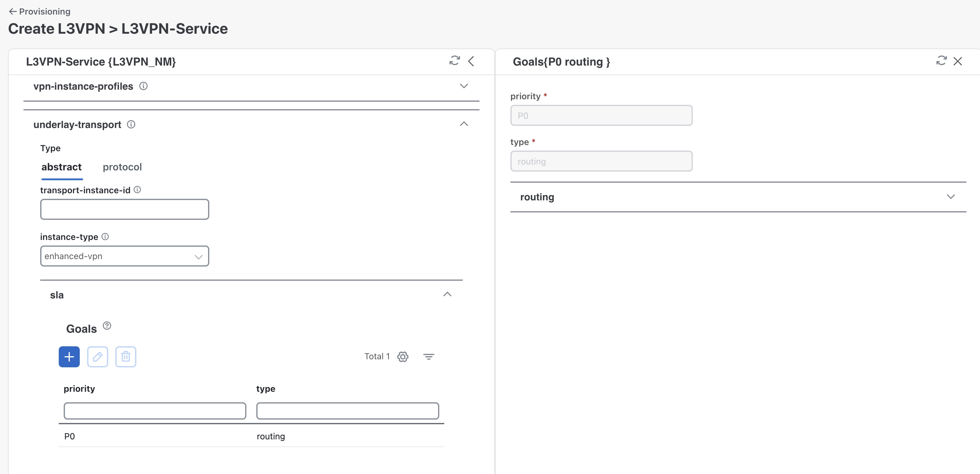Go back to Provisioning
The image size is (980, 474).
click(40, 11)
